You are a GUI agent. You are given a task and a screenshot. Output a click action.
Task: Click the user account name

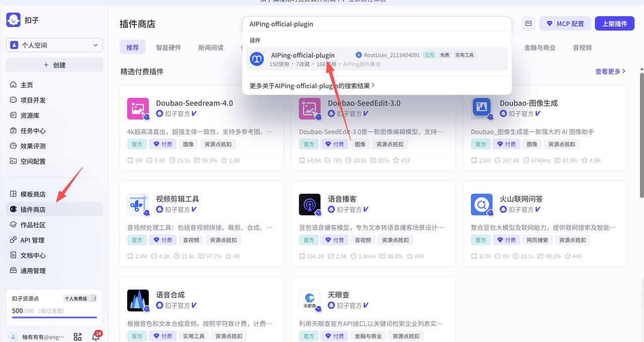43,337
